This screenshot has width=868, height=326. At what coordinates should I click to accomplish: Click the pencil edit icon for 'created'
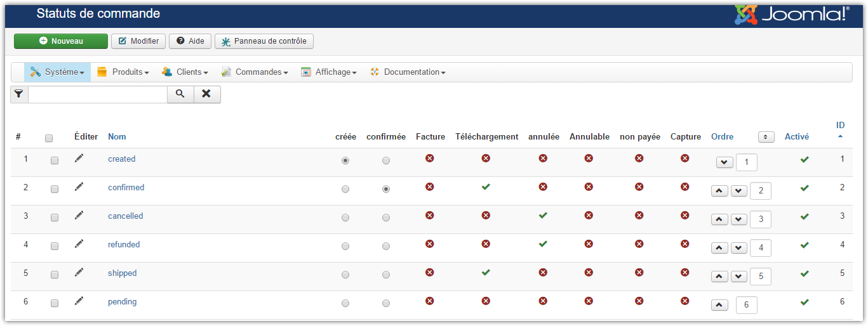79,159
